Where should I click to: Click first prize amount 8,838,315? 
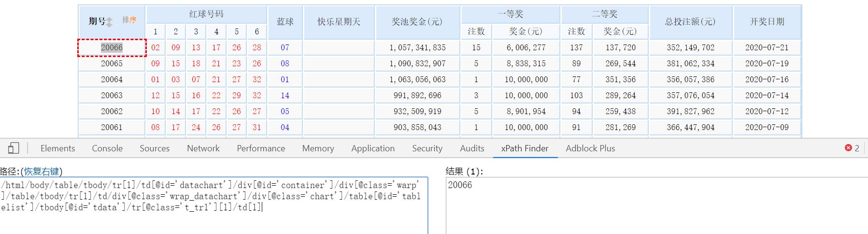(526, 63)
